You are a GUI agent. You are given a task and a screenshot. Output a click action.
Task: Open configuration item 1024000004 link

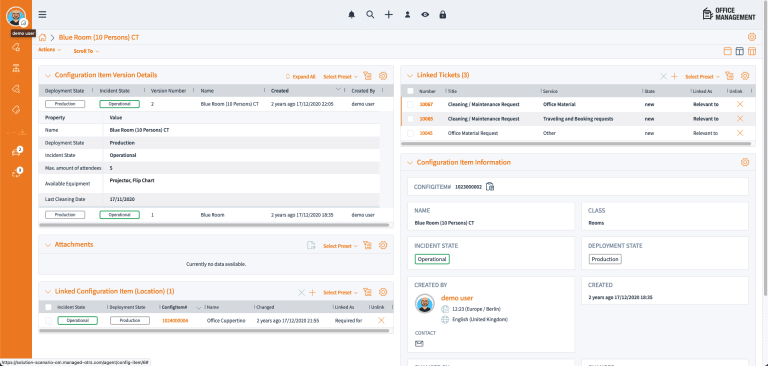pyautogui.click(x=175, y=320)
